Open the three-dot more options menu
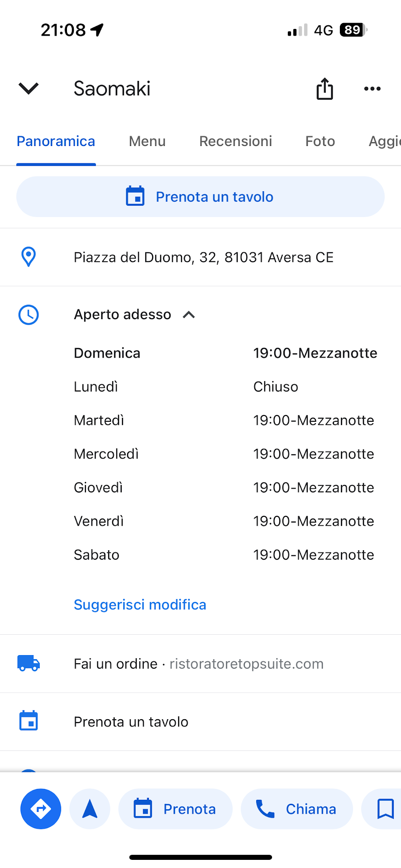This screenshot has height=868, width=401. [372, 89]
